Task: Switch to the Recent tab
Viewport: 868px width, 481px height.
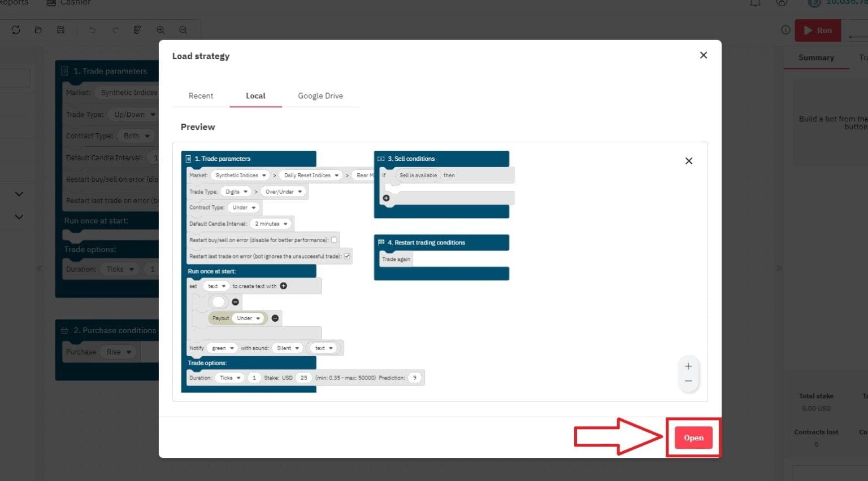Action: (x=201, y=95)
